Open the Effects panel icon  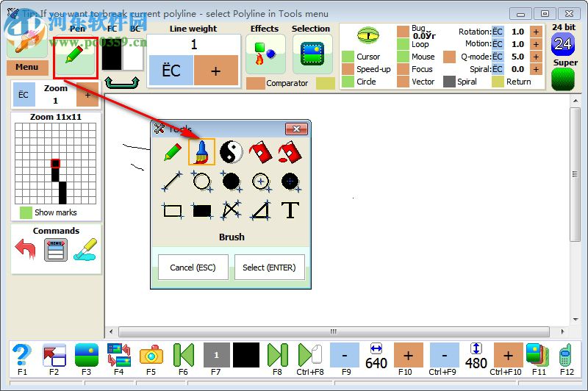[x=265, y=54]
